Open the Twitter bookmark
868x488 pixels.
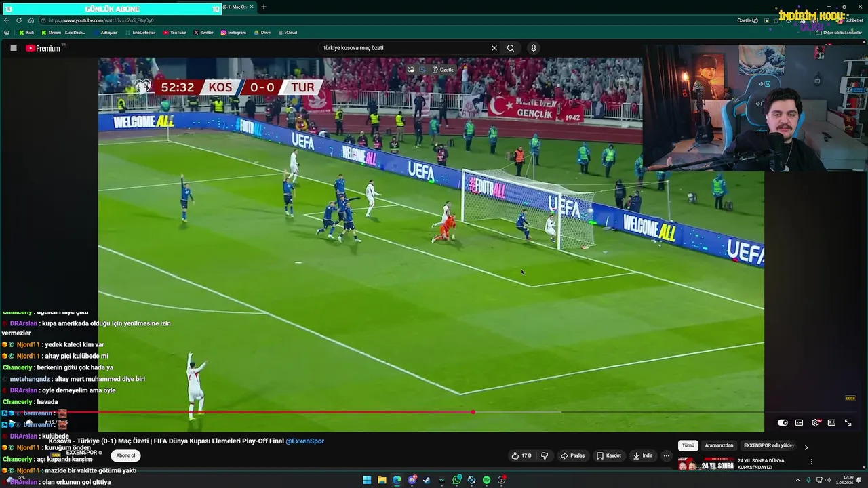coord(203,33)
